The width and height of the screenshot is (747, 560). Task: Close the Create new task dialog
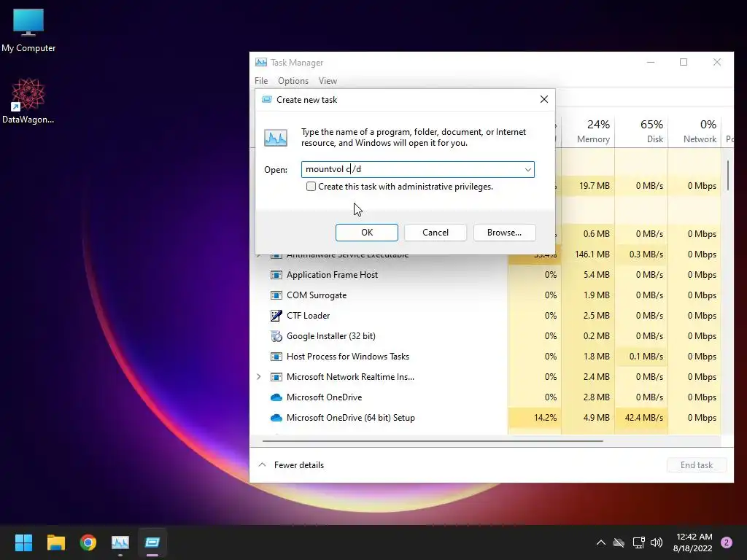(544, 99)
